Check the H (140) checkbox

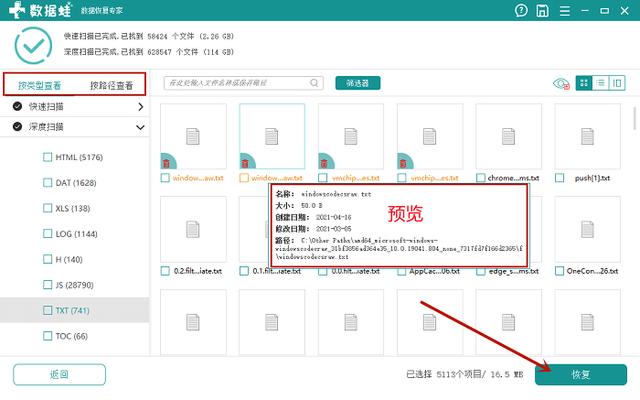point(47,259)
